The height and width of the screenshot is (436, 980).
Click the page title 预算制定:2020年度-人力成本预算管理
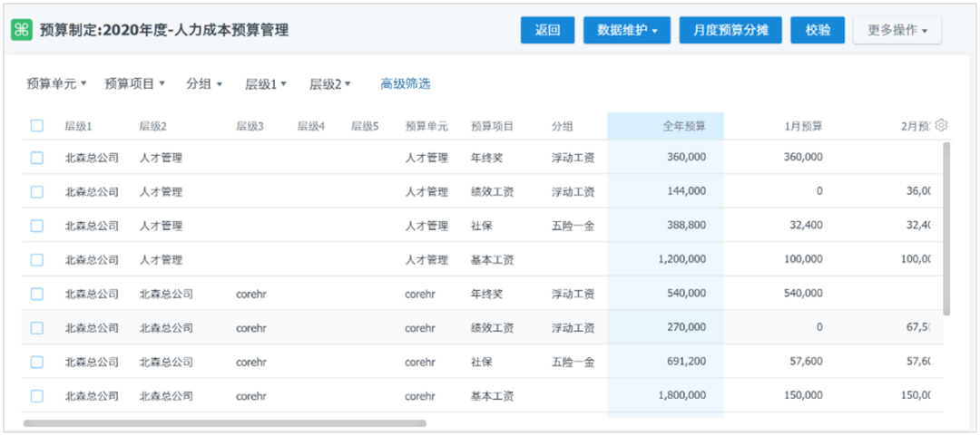pyautogui.click(x=163, y=30)
